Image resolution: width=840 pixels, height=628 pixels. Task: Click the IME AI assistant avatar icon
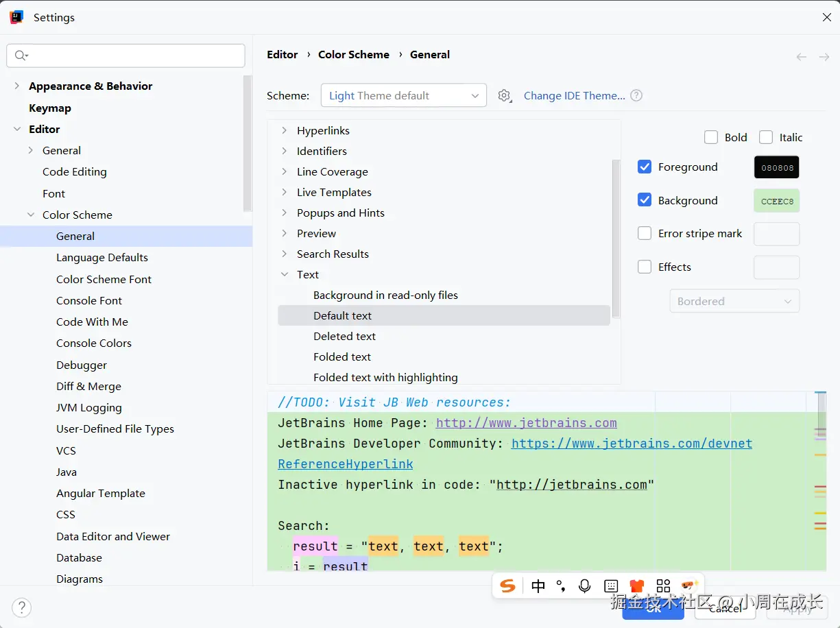pyautogui.click(x=688, y=585)
